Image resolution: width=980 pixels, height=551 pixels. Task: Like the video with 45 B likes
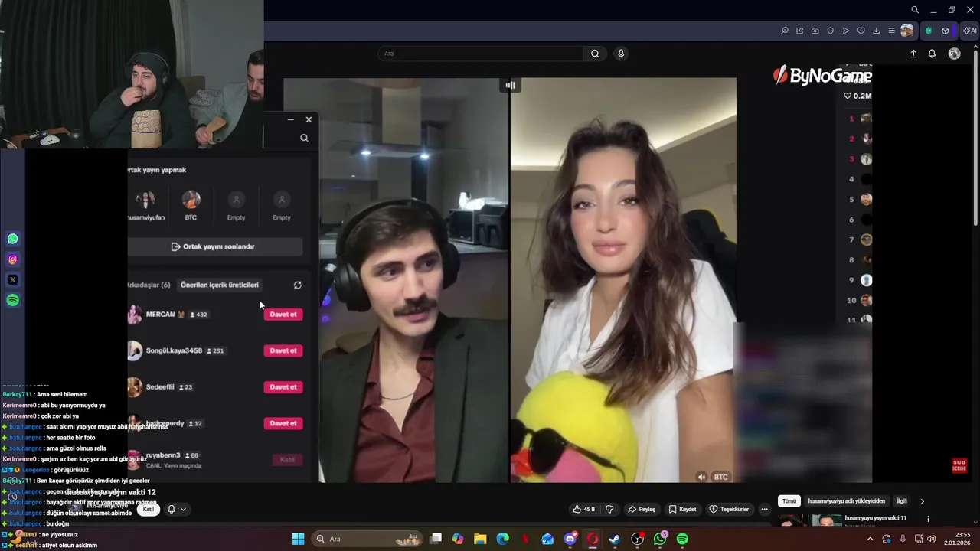tap(584, 509)
